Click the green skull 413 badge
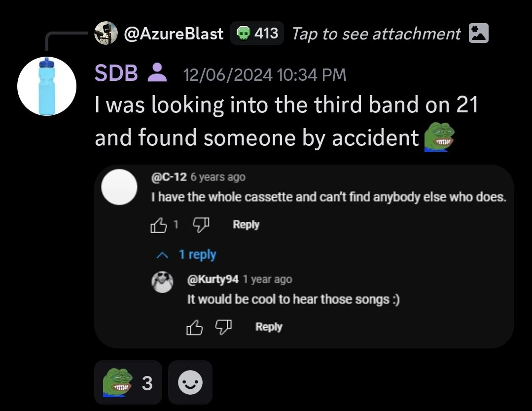This screenshot has width=532, height=411. click(257, 34)
